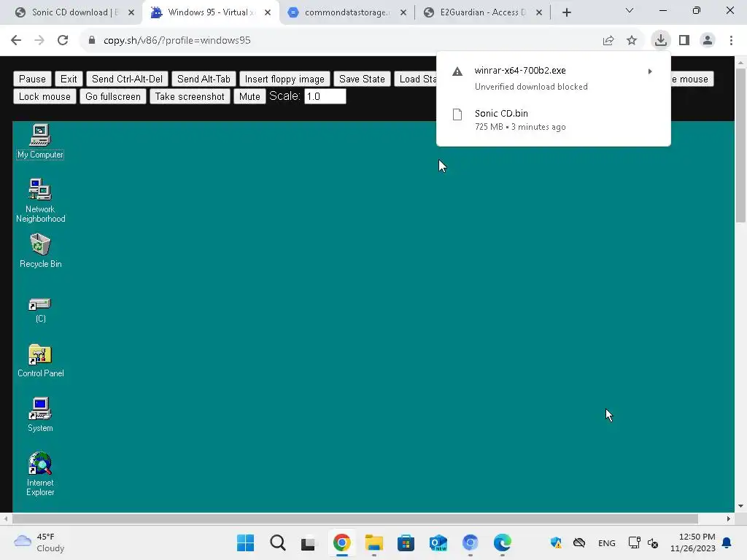The image size is (747, 560).
Task: Open Network Neighborhood icon
Action: tap(40, 201)
